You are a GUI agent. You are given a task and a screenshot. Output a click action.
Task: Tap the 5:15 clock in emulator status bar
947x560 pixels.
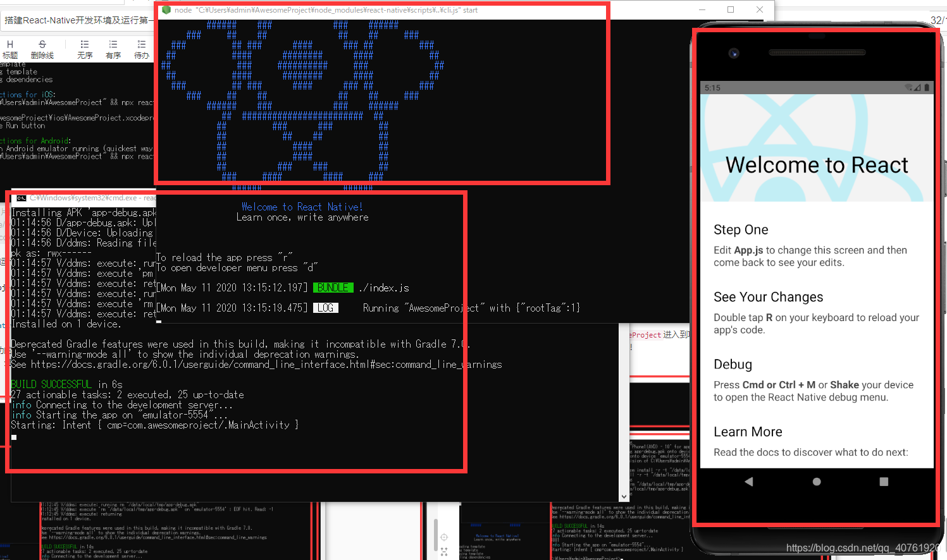712,88
